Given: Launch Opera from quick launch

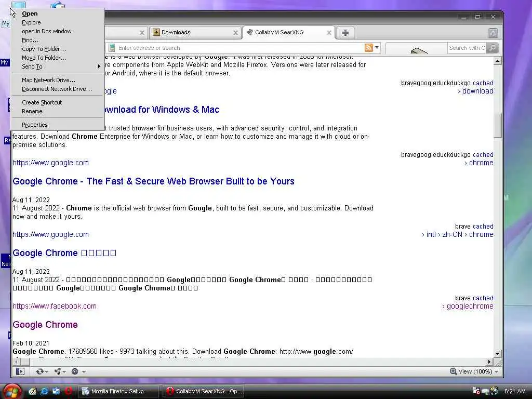Looking at the screenshot, I should [68, 391].
